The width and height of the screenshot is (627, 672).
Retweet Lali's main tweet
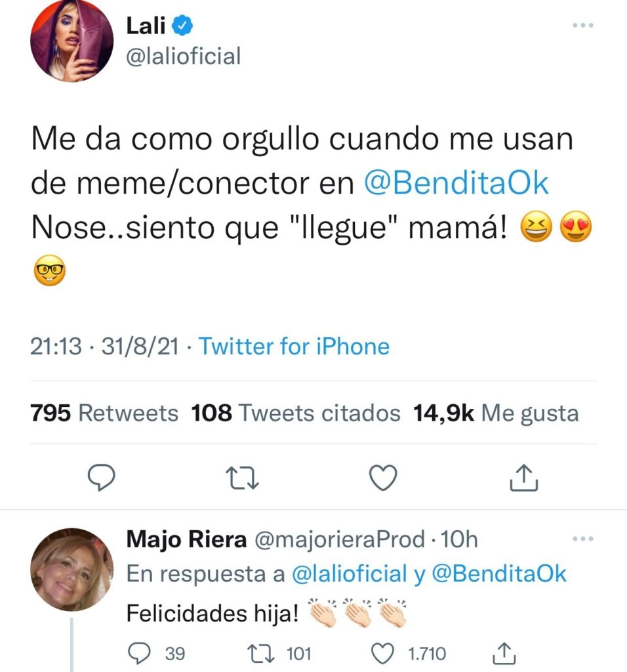[243, 478]
